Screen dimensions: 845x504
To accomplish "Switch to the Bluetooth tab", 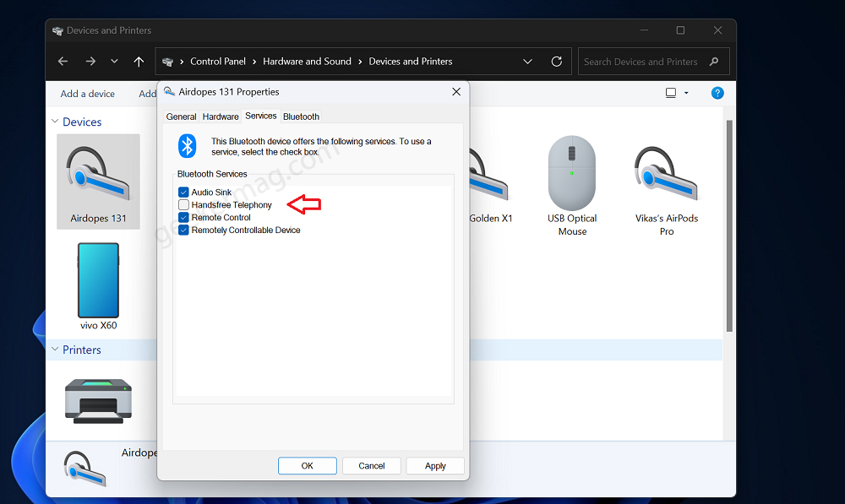I will [x=302, y=117].
